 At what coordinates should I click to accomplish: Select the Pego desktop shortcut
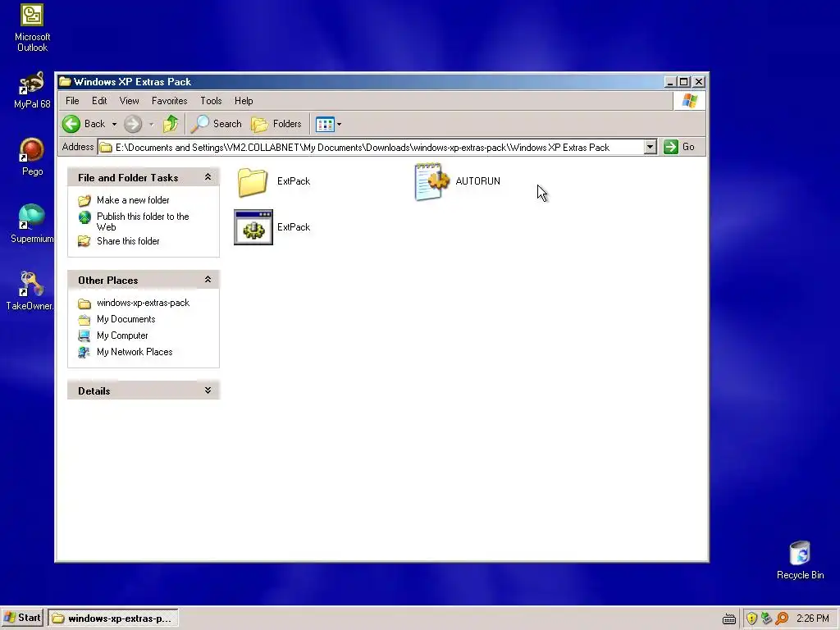tap(32, 157)
